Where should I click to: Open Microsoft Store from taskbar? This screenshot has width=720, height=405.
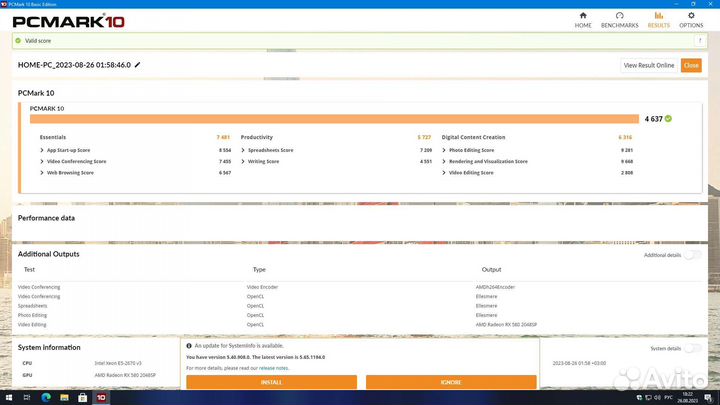click(x=83, y=398)
